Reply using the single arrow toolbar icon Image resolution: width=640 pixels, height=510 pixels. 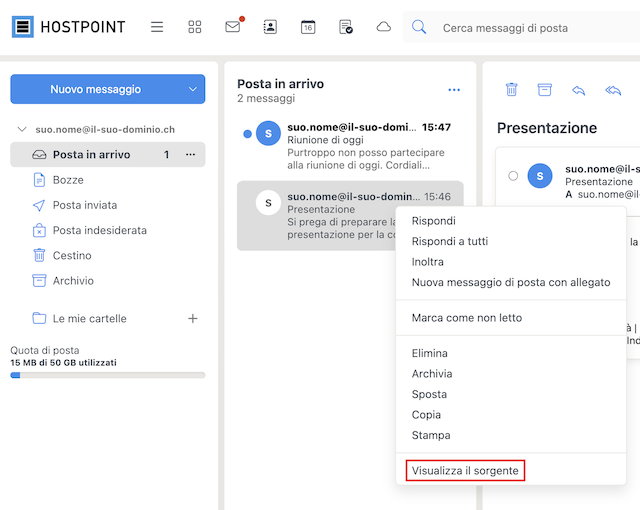point(578,90)
